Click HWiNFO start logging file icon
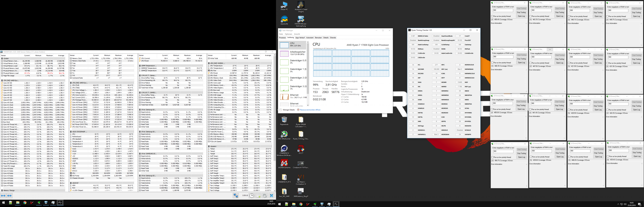This screenshot has width=644, height=207. click(258, 196)
